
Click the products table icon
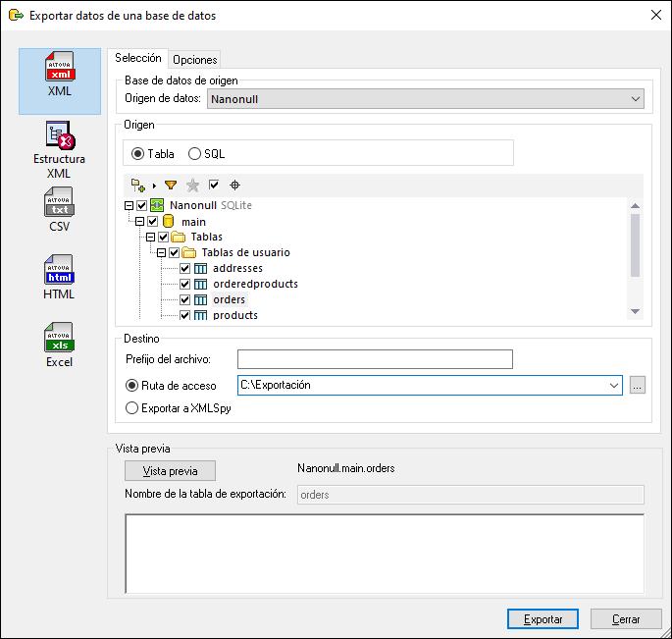click(200, 315)
